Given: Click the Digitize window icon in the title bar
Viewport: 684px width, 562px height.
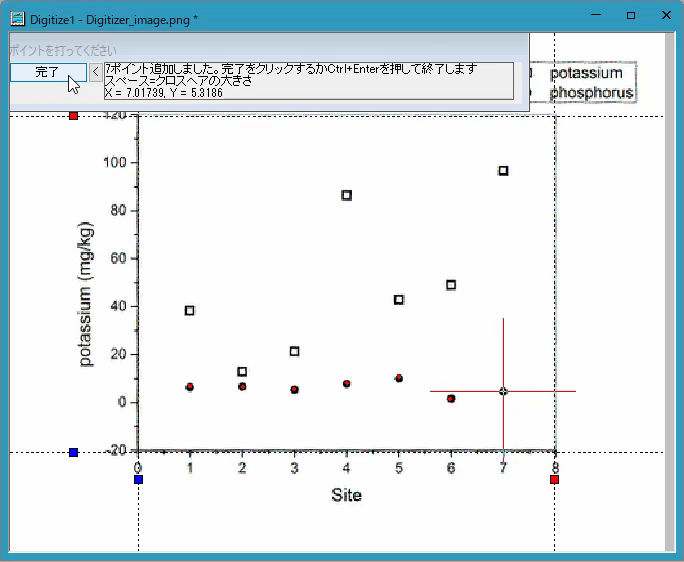Looking at the screenshot, I should tap(18, 19).
